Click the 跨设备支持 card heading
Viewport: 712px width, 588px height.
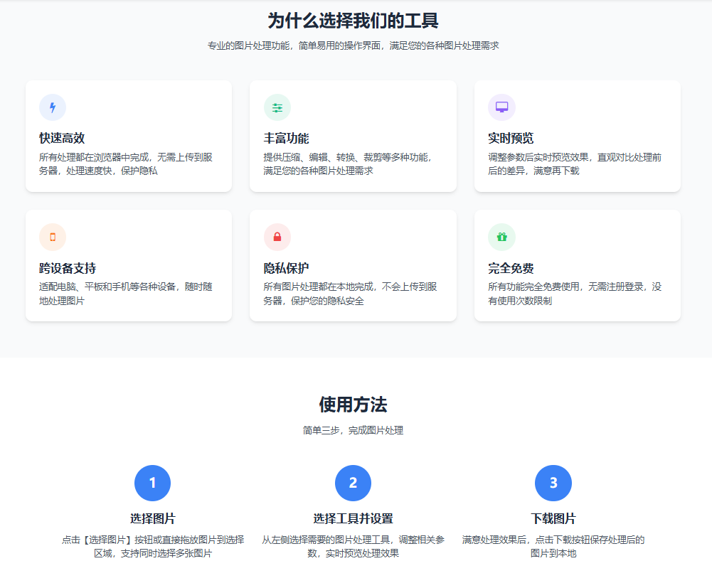click(x=68, y=269)
